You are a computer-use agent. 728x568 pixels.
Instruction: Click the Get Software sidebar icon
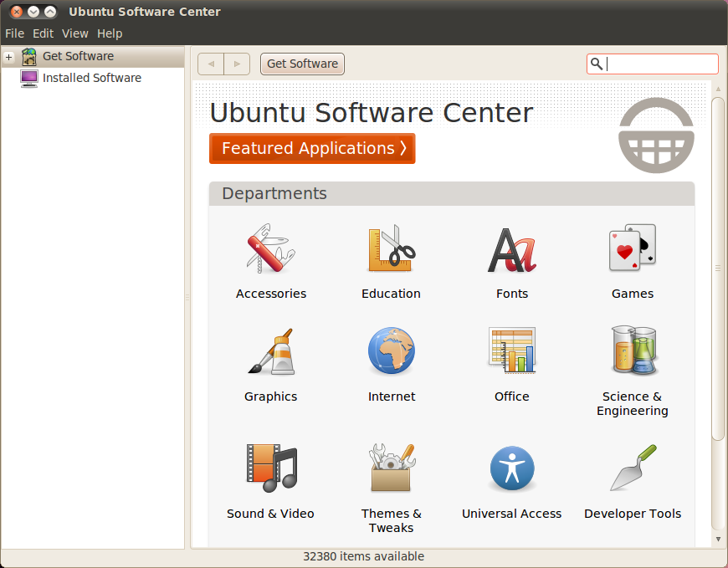pos(29,57)
